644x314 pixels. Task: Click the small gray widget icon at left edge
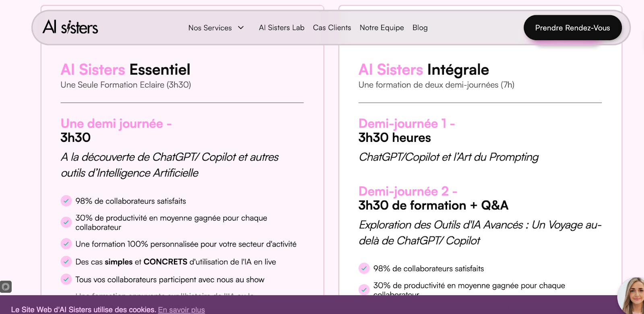pos(6,287)
